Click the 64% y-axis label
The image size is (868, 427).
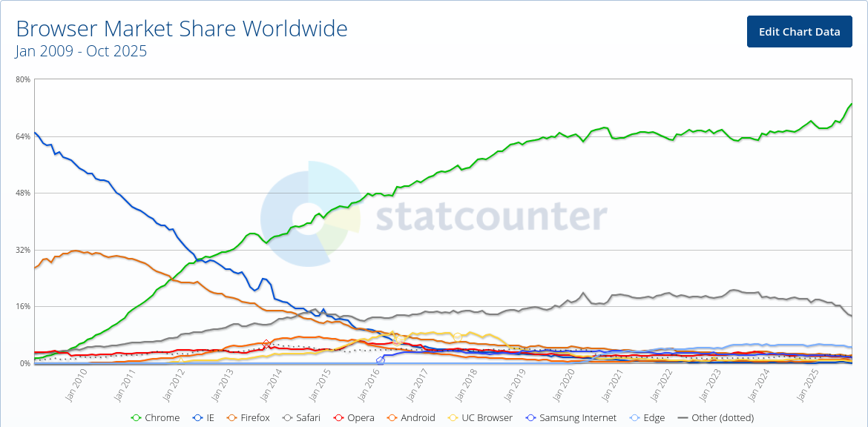coord(22,136)
